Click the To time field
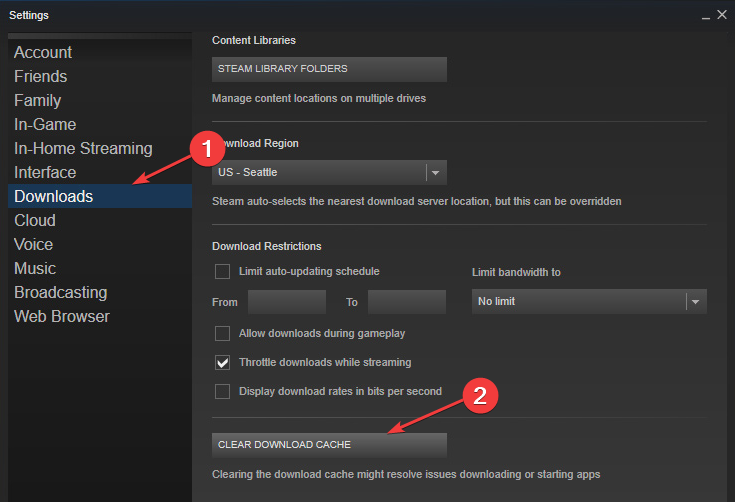735x502 pixels. click(x=407, y=302)
